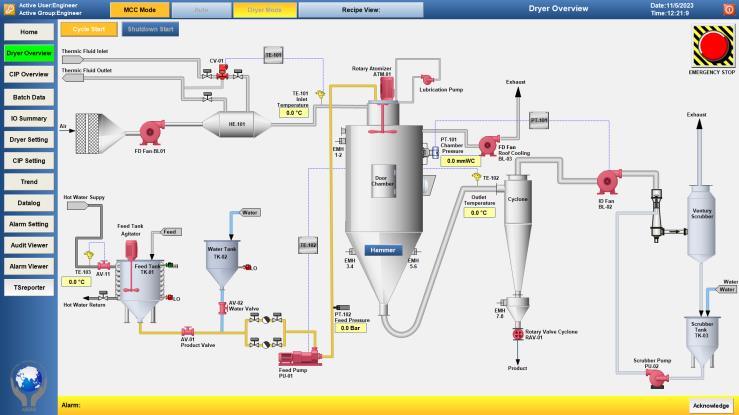Click the FD Fan BL01 blower icon
Image resolution: width=739 pixels, height=415 pixels.
[x=151, y=128]
